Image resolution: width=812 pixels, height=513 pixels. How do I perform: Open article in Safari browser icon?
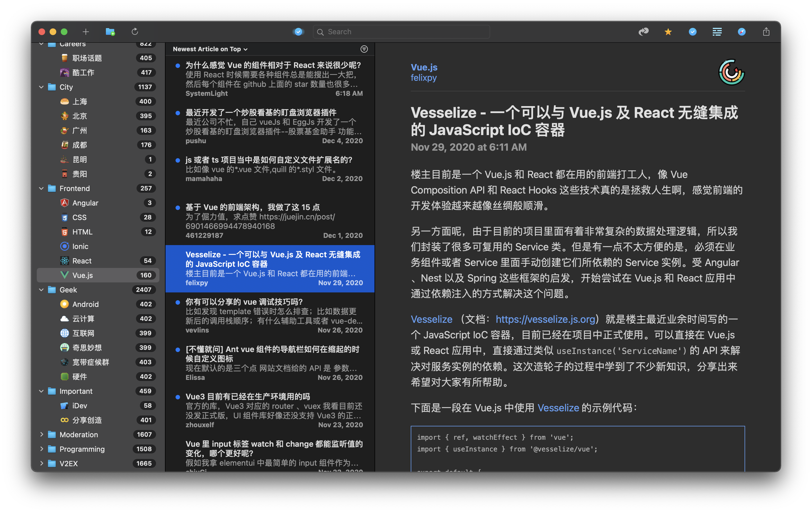click(742, 32)
